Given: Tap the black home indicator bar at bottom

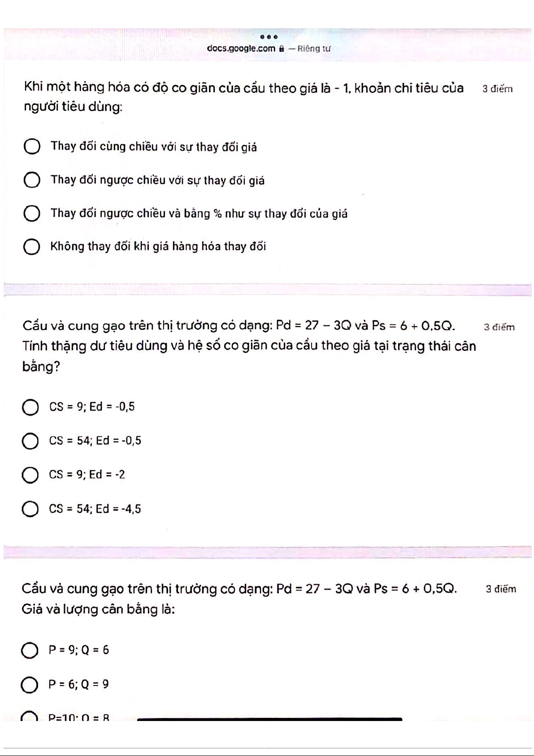Looking at the screenshot, I should 269,719.
